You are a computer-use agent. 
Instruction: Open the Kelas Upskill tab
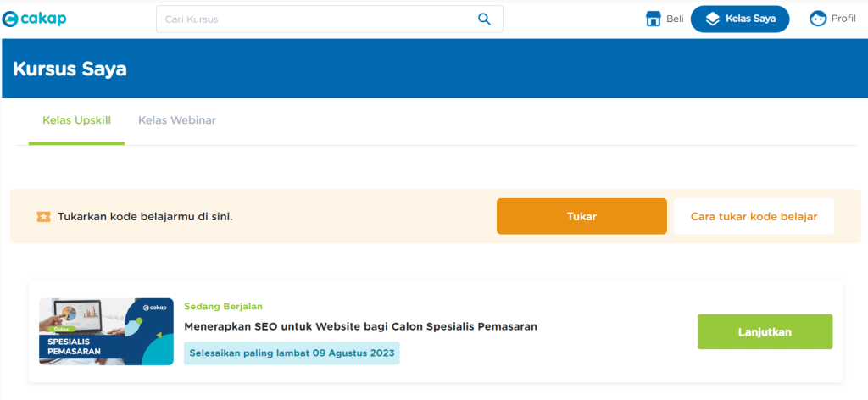click(x=76, y=120)
